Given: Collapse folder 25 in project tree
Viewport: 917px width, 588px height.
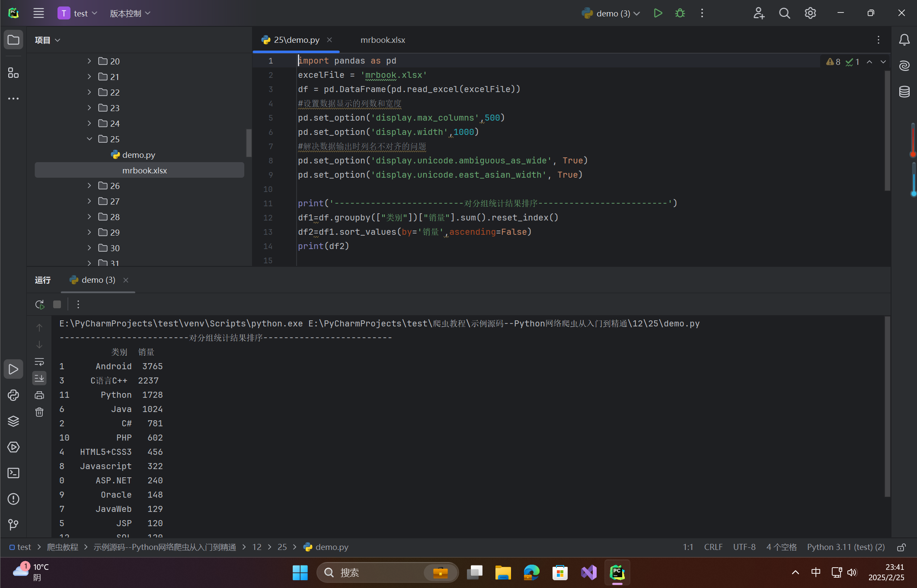Looking at the screenshot, I should (x=89, y=139).
